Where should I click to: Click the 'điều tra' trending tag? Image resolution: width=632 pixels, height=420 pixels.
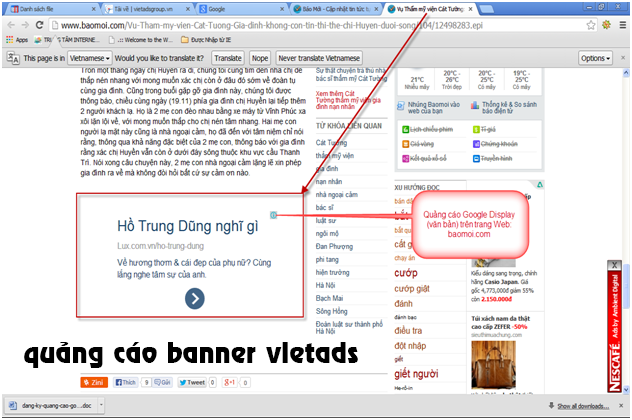[408, 331]
